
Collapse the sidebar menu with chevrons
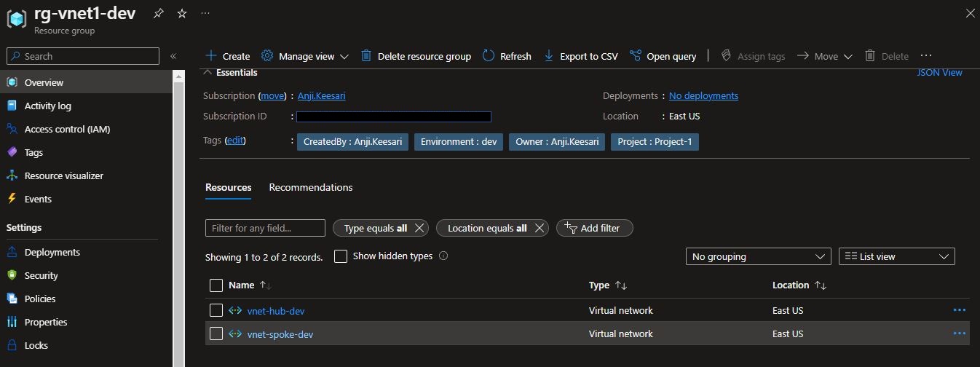tap(173, 56)
